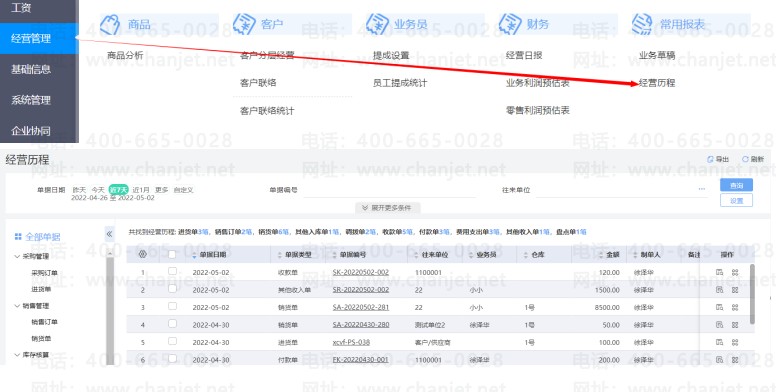
Task: Collapse the 采购管理 tree node
Action: (17, 256)
